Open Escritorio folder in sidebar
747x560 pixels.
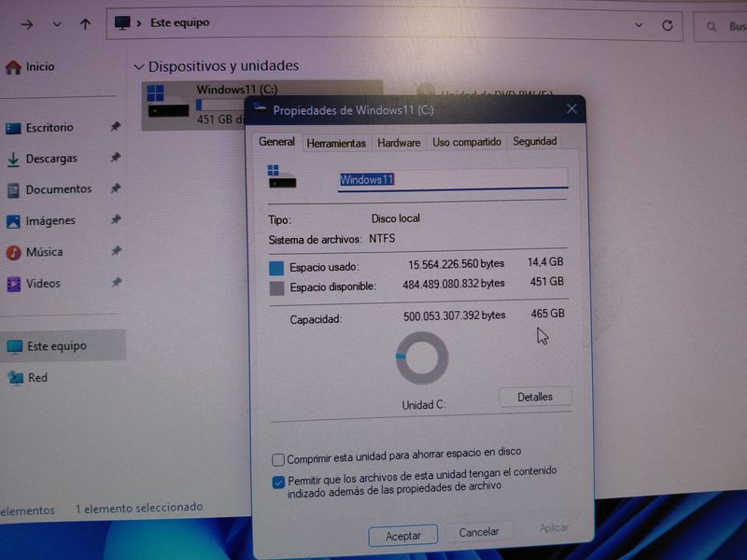pos(39,128)
